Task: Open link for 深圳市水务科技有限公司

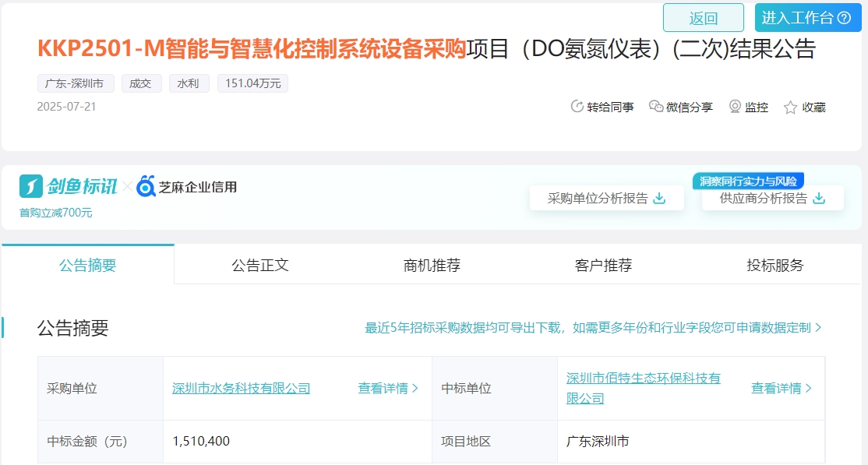Action: click(241, 388)
